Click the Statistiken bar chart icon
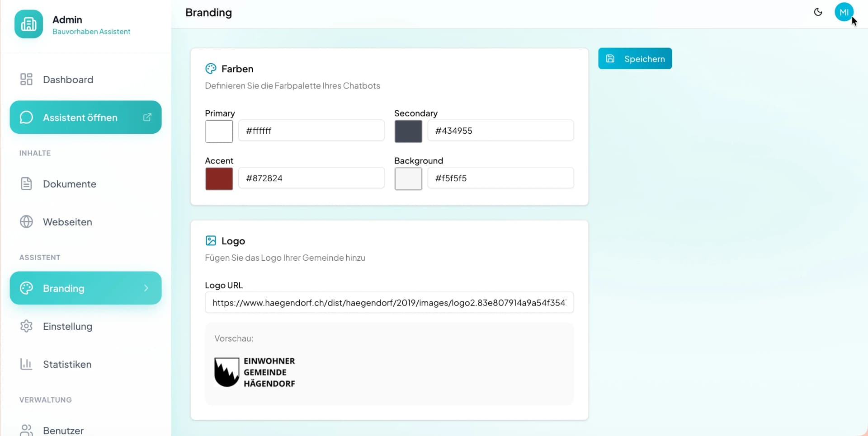The image size is (868, 436). click(x=26, y=364)
